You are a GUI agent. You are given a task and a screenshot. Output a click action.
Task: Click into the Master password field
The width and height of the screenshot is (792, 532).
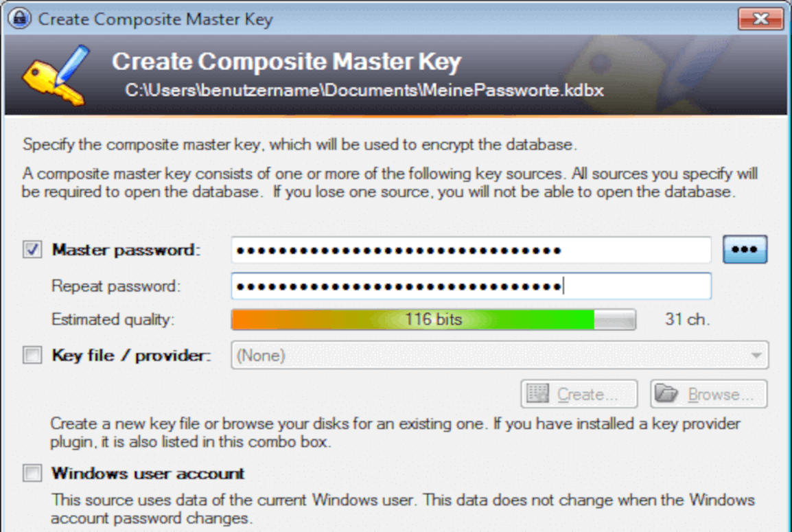click(x=471, y=250)
